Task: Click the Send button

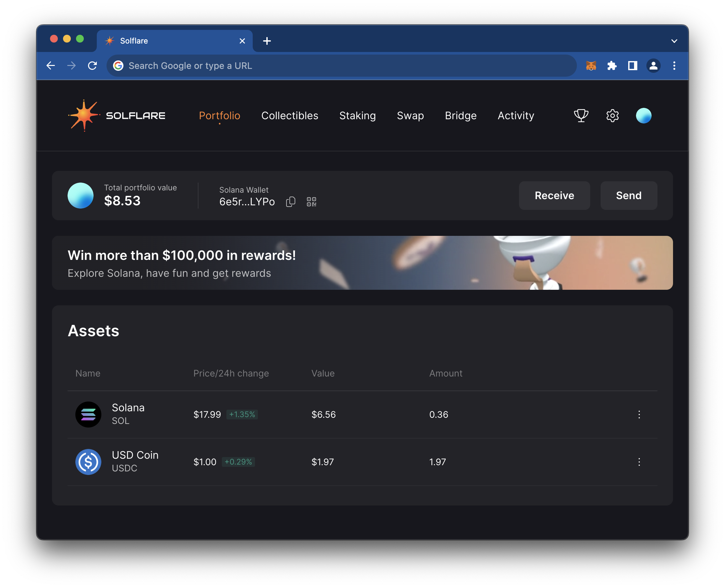Action: pos(629,196)
